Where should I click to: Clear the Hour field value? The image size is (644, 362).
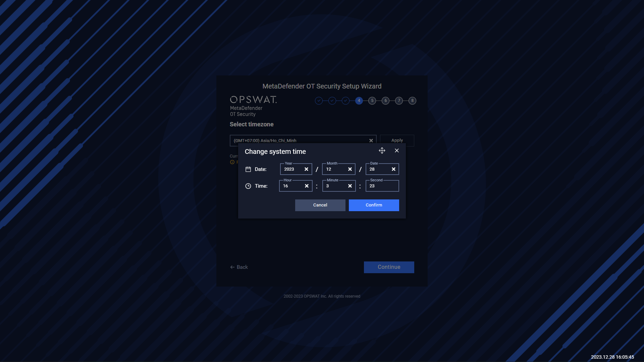click(x=307, y=186)
